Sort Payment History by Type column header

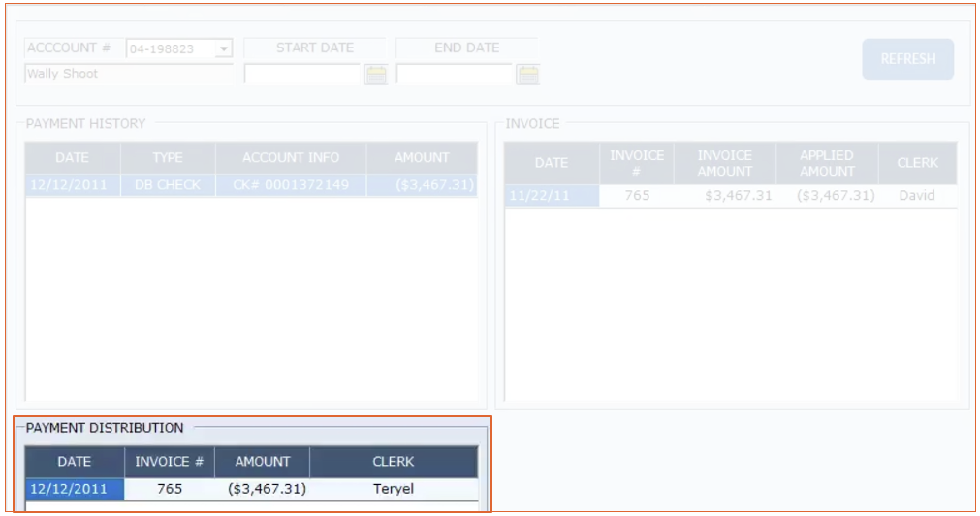tap(167, 158)
